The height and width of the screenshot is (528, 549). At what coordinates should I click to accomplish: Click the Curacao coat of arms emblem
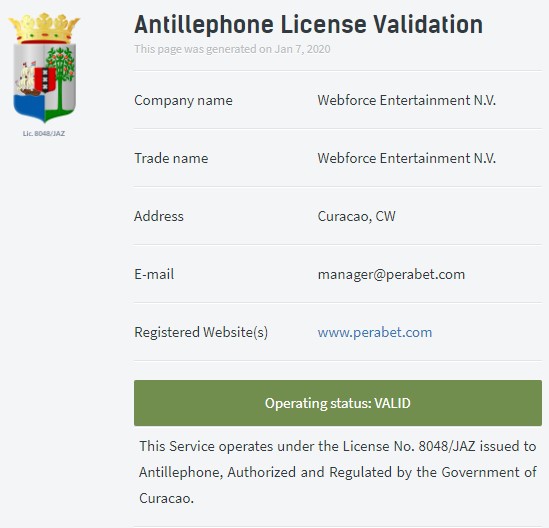pos(44,68)
